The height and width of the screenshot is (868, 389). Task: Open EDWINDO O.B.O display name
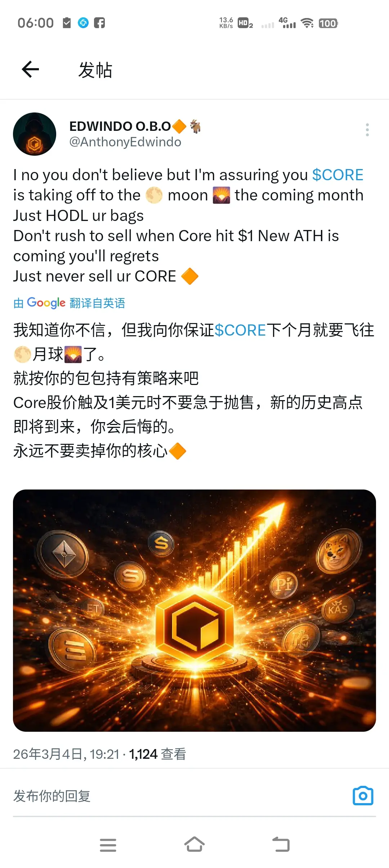[x=120, y=126]
